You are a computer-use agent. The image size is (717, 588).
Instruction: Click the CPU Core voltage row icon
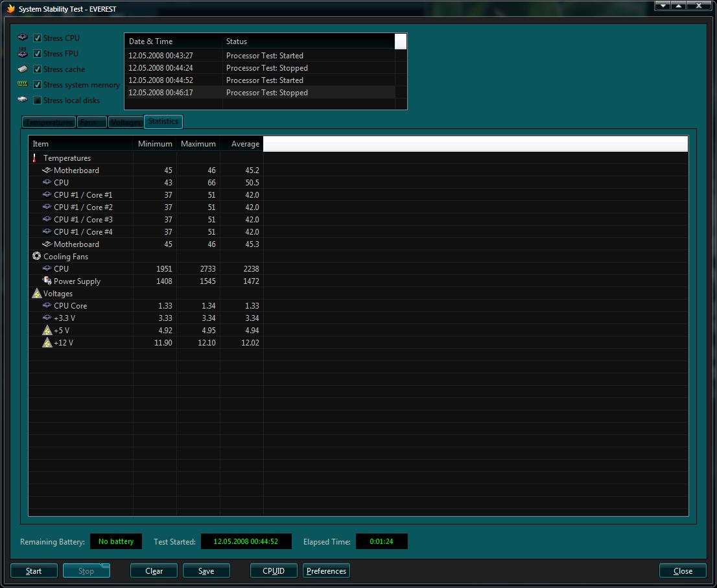(x=47, y=305)
